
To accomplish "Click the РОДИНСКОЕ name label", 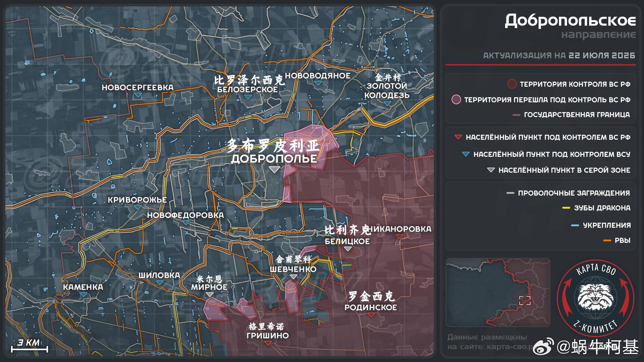I will pyautogui.click(x=371, y=307).
